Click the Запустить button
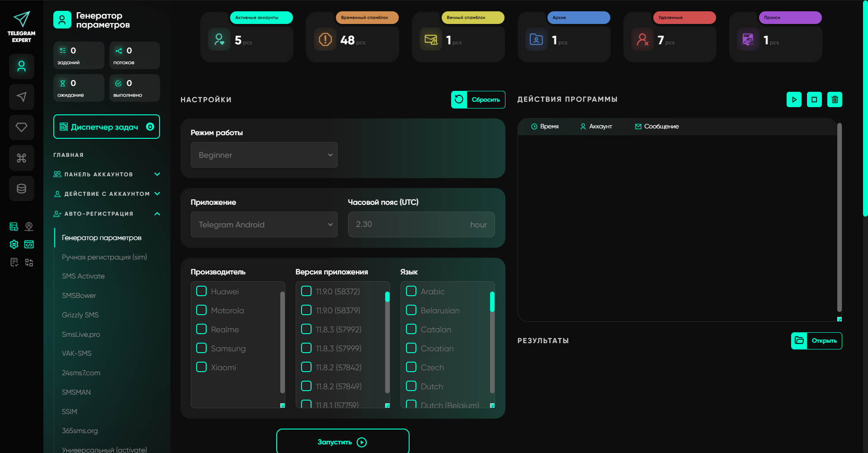Image resolution: width=868 pixels, height=453 pixels. [343, 442]
